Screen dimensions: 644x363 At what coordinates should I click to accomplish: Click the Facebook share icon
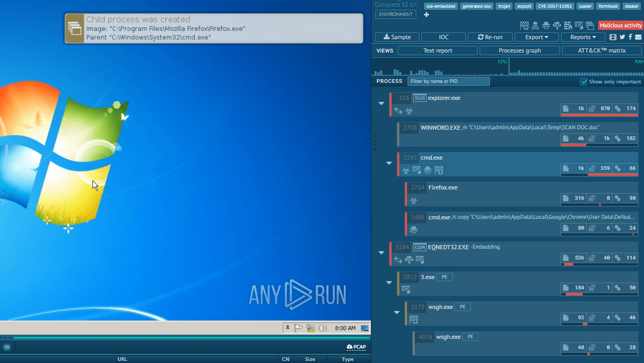point(630,37)
